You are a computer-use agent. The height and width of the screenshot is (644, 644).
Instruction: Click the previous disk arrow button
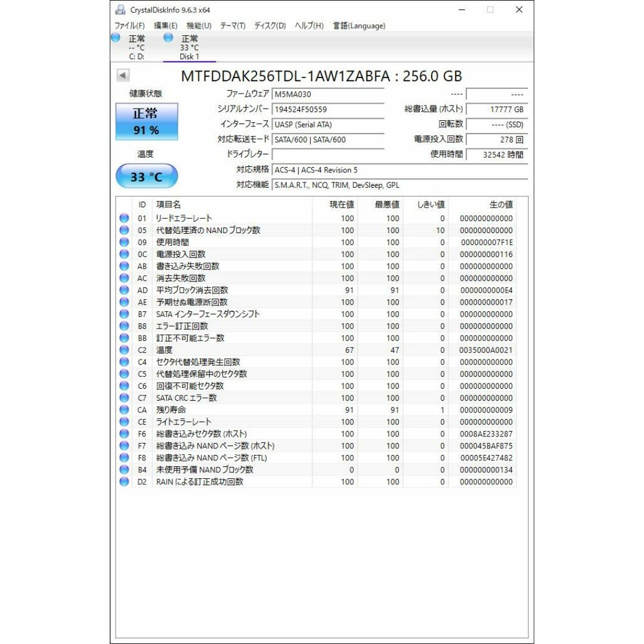coord(123,75)
